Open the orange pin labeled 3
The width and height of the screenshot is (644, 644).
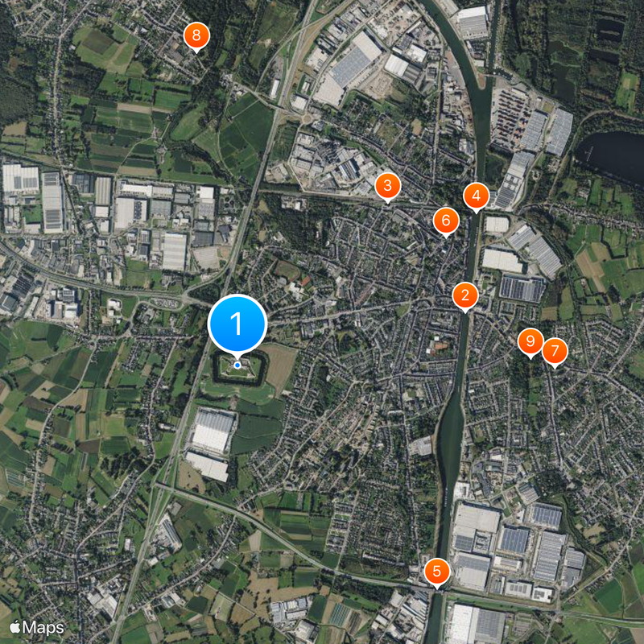point(388,186)
